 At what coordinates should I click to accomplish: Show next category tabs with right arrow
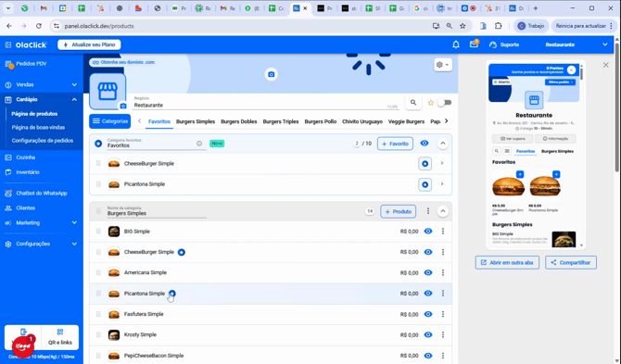pyautogui.click(x=447, y=121)
